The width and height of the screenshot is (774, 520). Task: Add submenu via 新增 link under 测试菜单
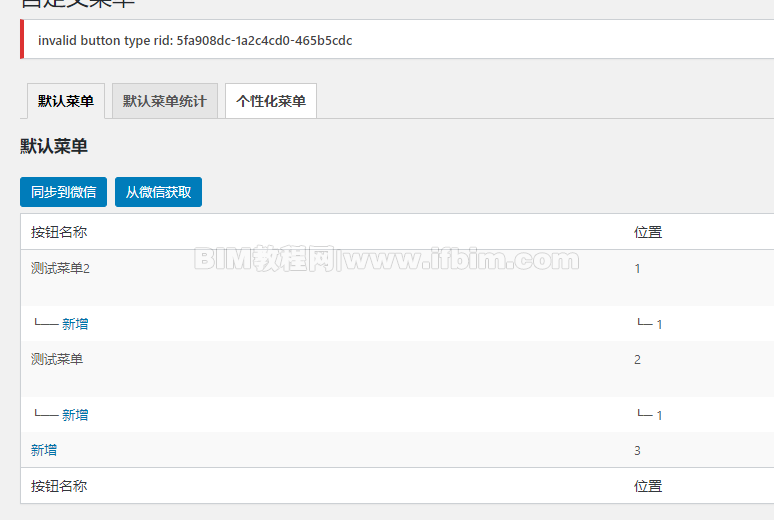pos(75,415)
